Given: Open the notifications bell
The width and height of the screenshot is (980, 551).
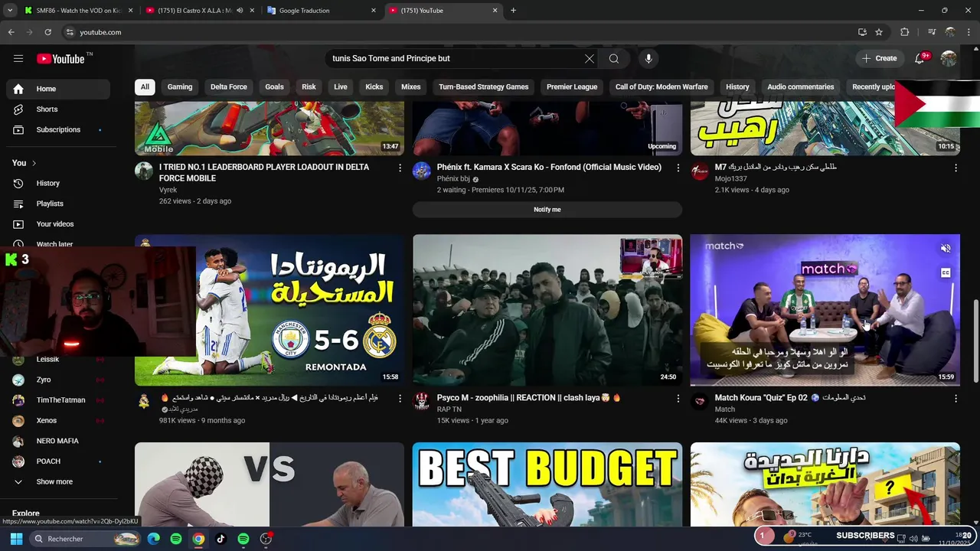Looking at the screenshot, I should pyautogui.click(x=920, y=58).
